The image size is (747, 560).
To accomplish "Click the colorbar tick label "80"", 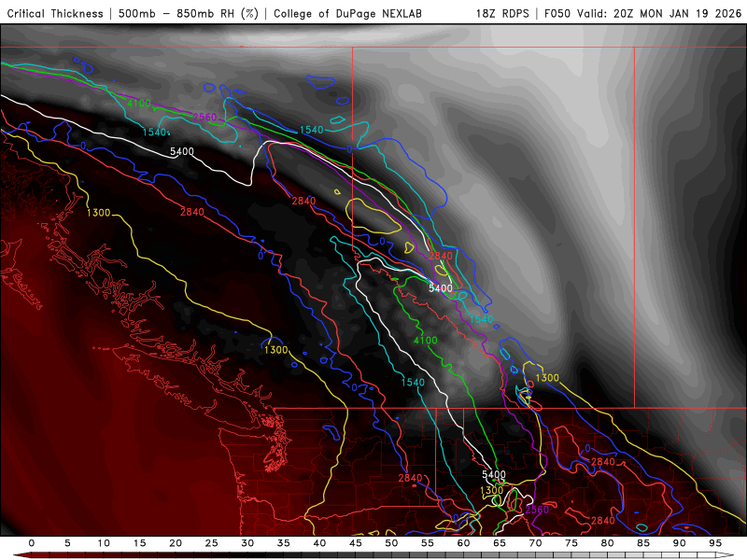I will 608,543.
